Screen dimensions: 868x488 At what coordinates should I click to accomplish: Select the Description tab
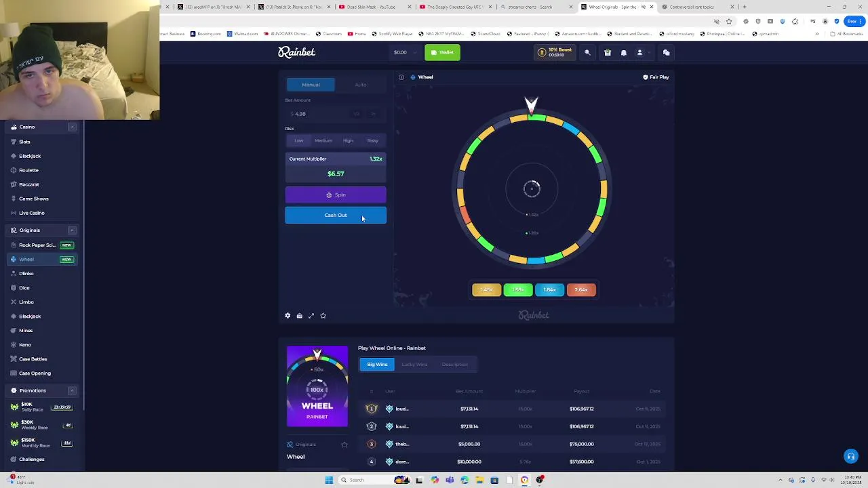(x=454, y=365)
